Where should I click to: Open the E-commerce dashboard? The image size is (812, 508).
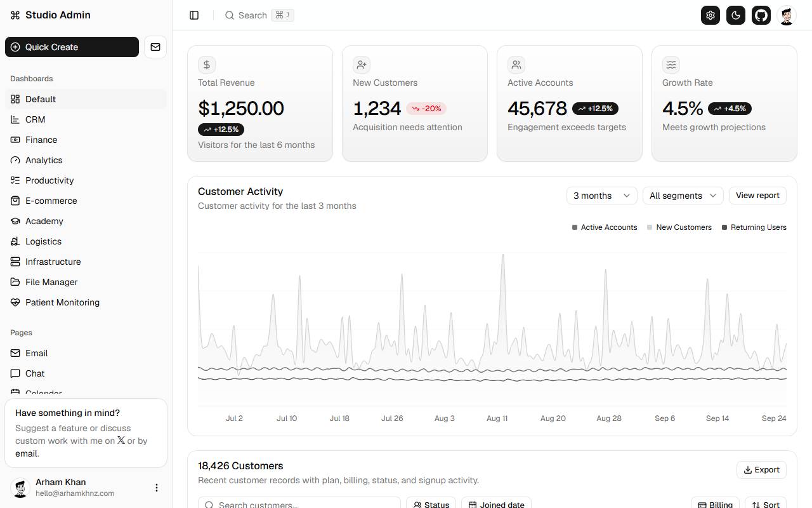click(x=86, y=201)
